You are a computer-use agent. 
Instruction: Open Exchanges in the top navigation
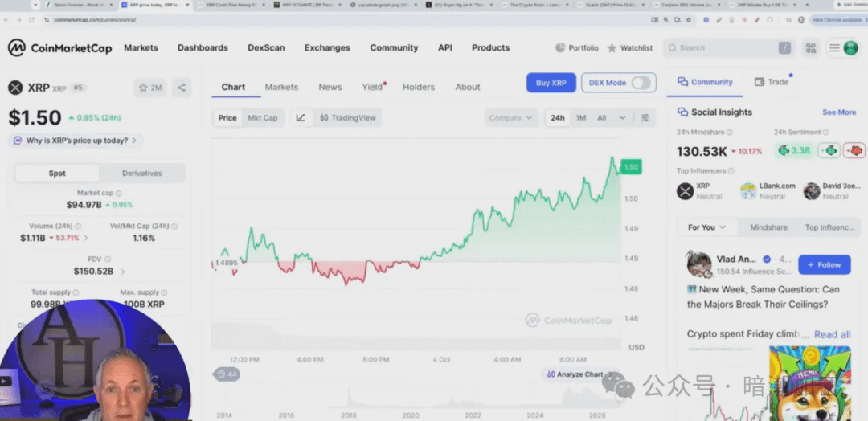[x=327, y=48]
